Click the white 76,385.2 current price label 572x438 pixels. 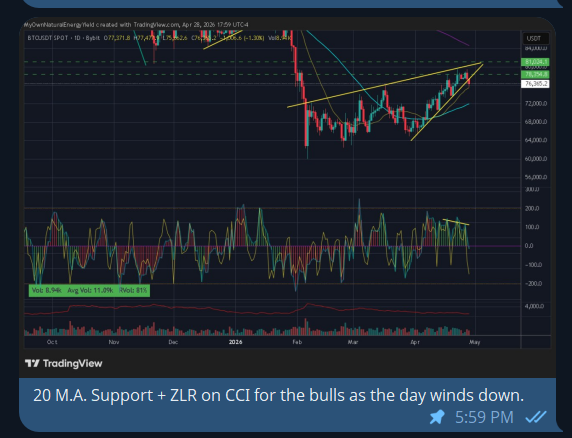[535, 84]
